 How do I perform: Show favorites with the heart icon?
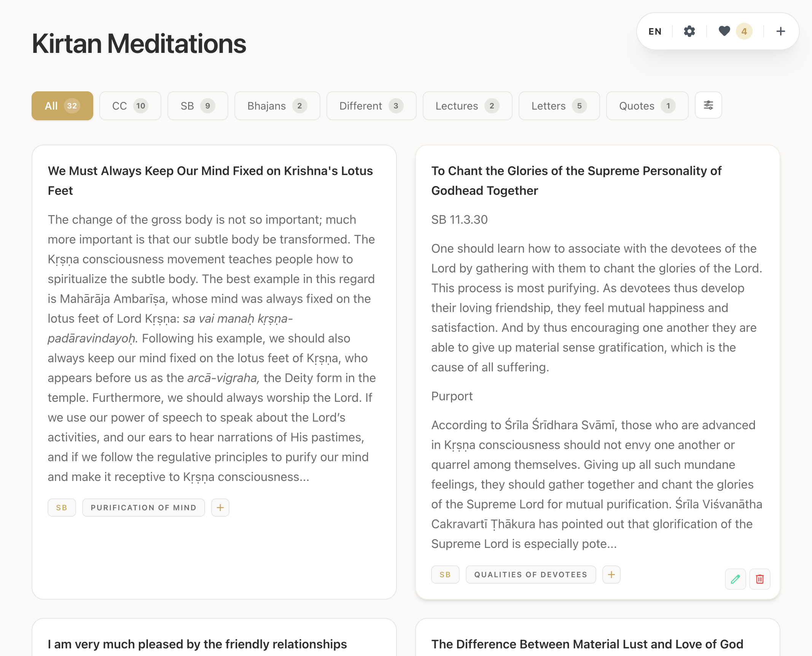[x=724, y=31]
